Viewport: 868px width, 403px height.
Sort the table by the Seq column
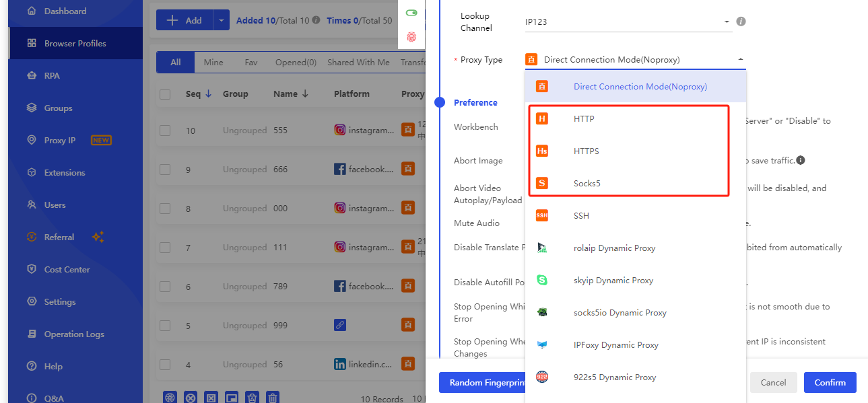[x=199, y=94]
